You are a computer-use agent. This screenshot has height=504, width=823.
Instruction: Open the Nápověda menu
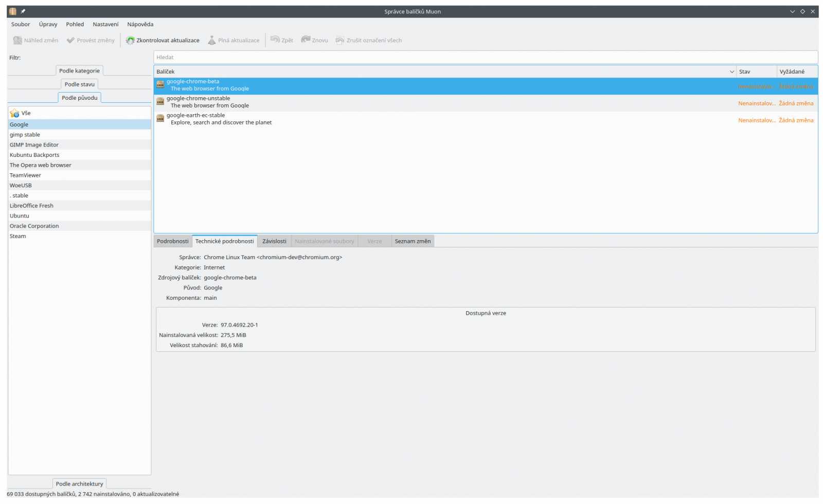140,24
